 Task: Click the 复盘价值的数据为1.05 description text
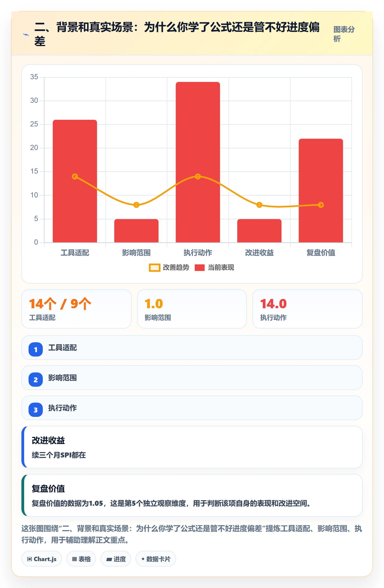coord(172,504)
